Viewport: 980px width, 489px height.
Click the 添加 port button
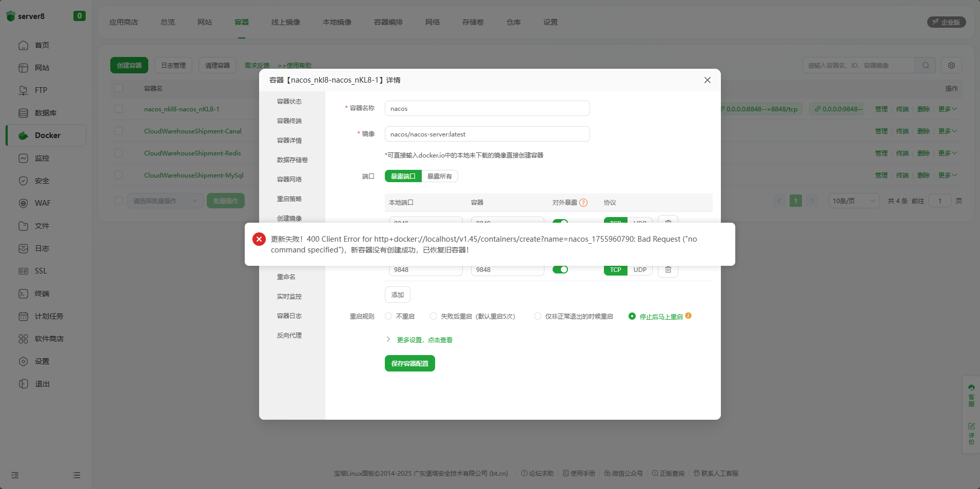tap(398, 295)
